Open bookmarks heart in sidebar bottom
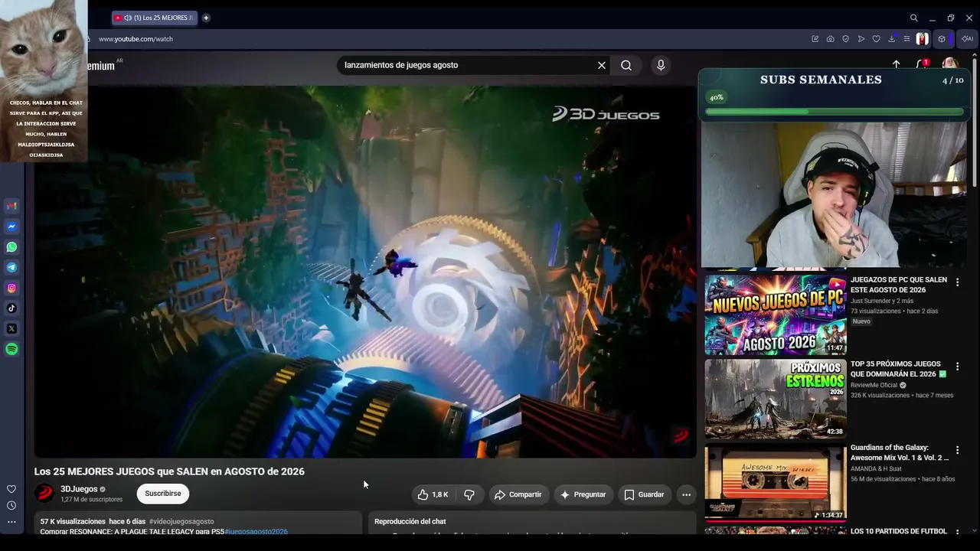Screen dimensions: 980x551 11,489
